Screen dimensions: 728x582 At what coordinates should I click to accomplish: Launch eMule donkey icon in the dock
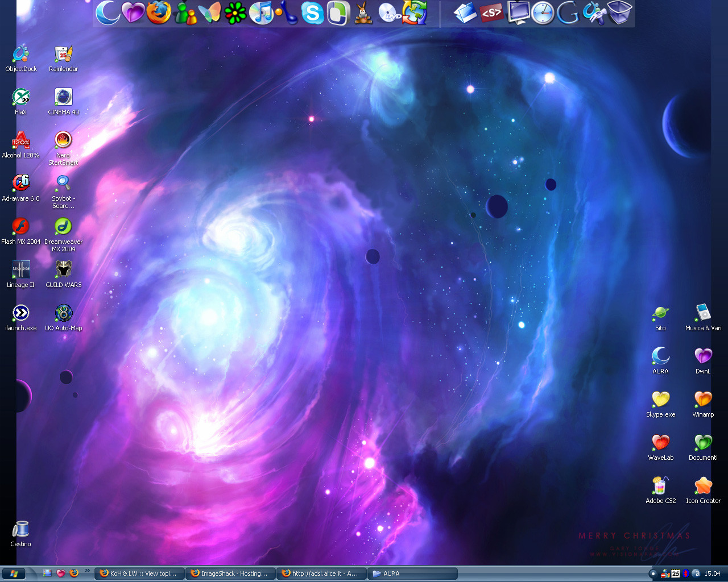(363, 13)
